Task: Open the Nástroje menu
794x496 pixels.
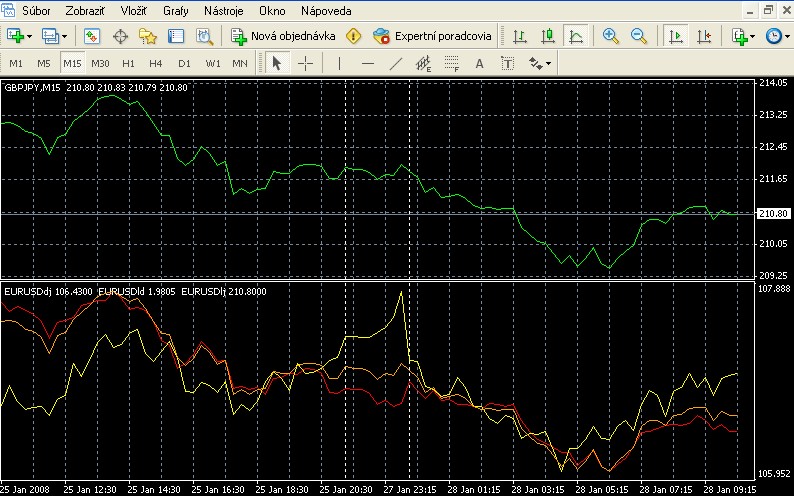Action: (224, 11)
